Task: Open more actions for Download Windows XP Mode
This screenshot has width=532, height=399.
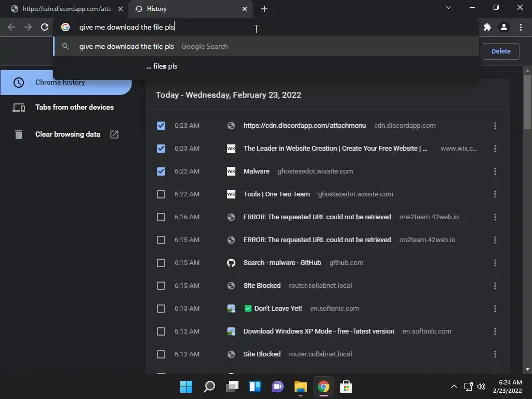Action: pyautogui.click(x=495, y=331)
